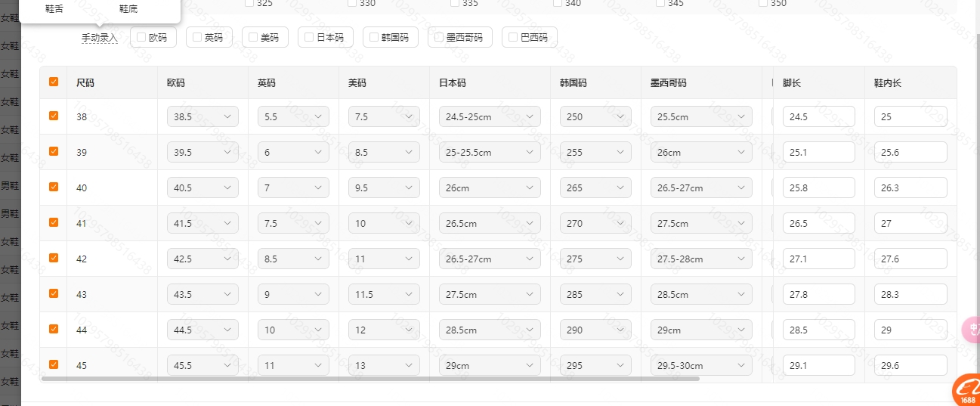This screenshot has width=980, height=406.
Task: Open the 墨西哥码 dropdown showing 26.5-27cm
Action: [701, 188]
